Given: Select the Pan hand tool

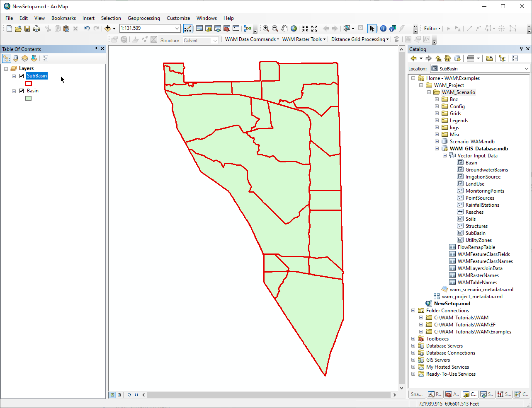Looking at the screenshot, I should [284, 29].
